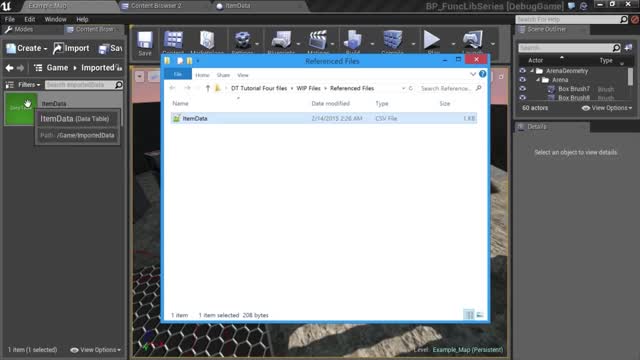This screenshot has height=360, width=640.
Task: Open Explorer address bar history dropdown
Action: [x=403, y=88]
